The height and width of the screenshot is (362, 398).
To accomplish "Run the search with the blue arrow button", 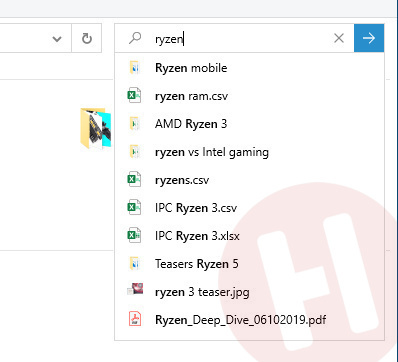I will click(x=369, y=38).
